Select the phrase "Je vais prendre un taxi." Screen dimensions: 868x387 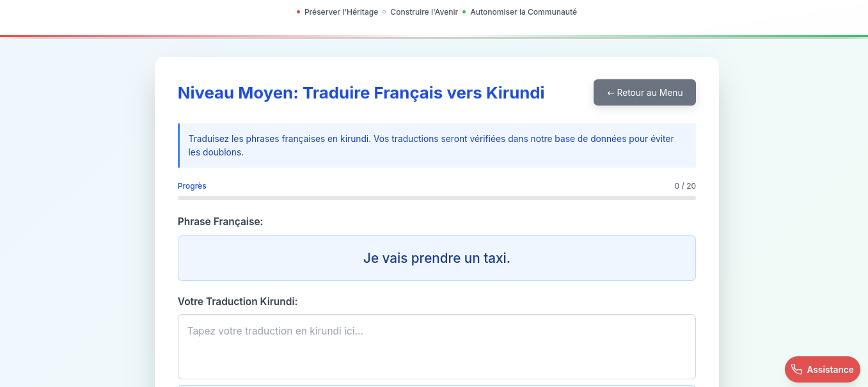(437, 258)
